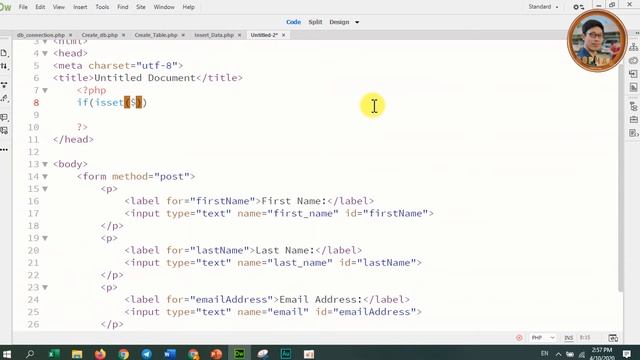The height and width of the screenshot is (360, 640).
Task: Click the File Management arrows icon
Action: click(x=4, y=66)
